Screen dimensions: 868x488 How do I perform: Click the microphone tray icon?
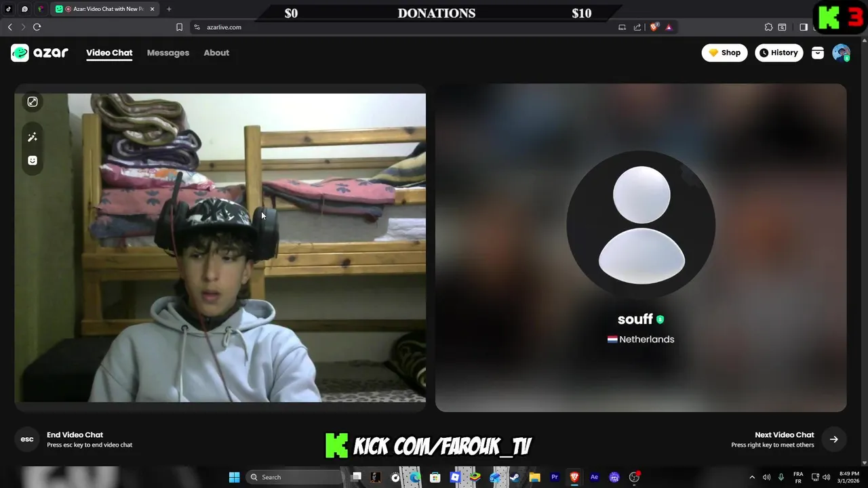click(781, 477)
